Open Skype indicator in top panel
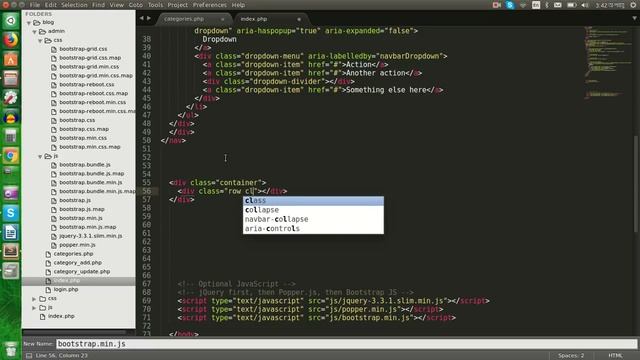This screenshot has width=640, height=360. point(510,5)
